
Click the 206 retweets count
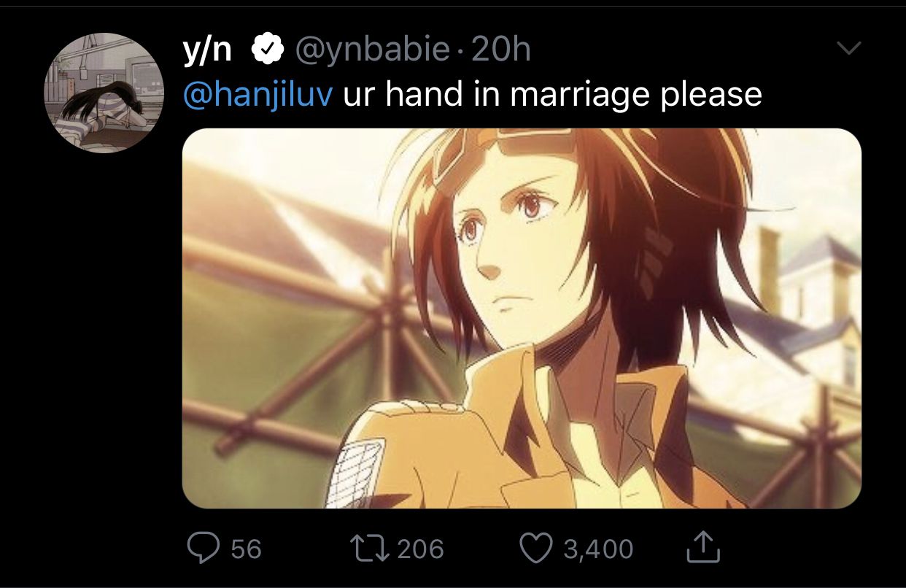pos(420,548)
